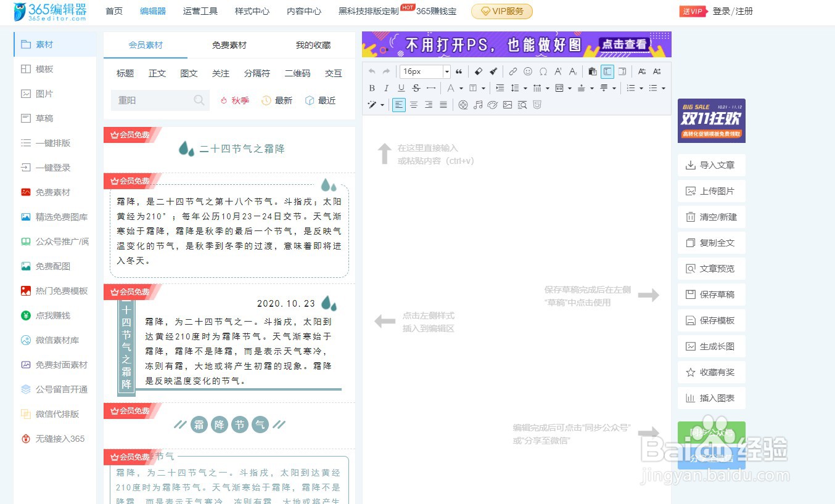Image resolution: width=835 pixels, height=504 pixels.
Task: Open 运营工具 in top navigation
Action: (200, 11)
